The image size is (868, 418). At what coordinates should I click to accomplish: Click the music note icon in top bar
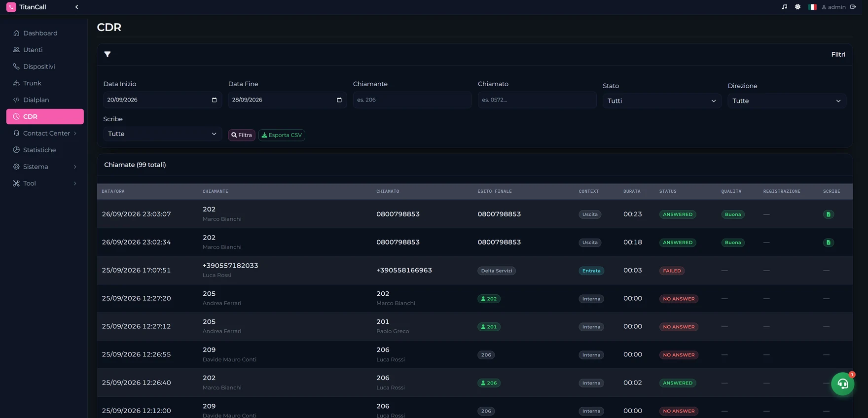[x=784, y=7]
